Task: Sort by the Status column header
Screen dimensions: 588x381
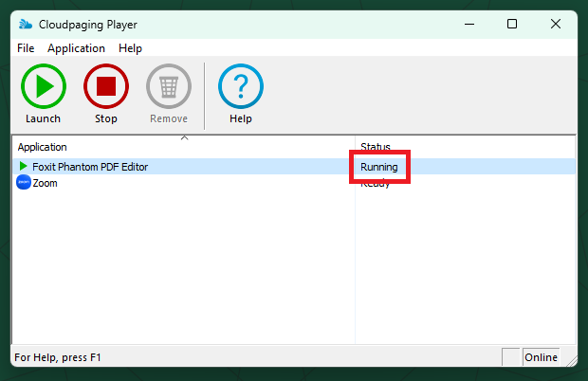Action: point(466,147)
